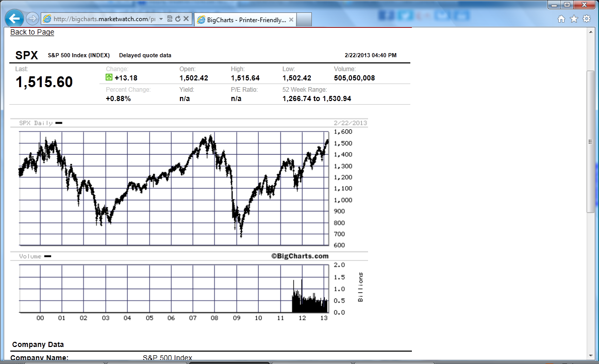Click the Company Name value S&P 500 Index
Viewport: 599px width, 364px height.
tap(168, 358)
